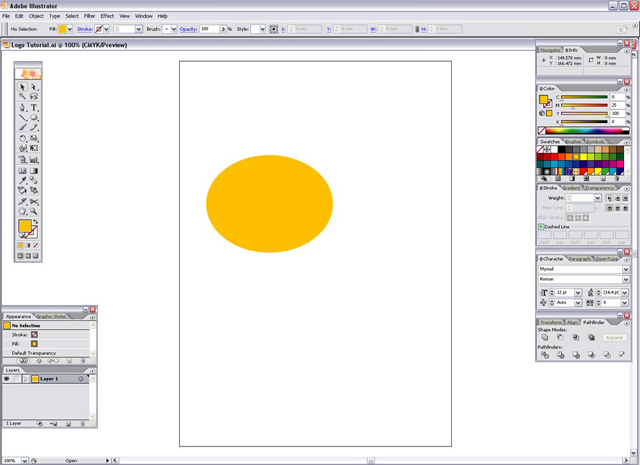
Task: Open the zoom level dropdown at bottom left
Action: coord(24,461)
